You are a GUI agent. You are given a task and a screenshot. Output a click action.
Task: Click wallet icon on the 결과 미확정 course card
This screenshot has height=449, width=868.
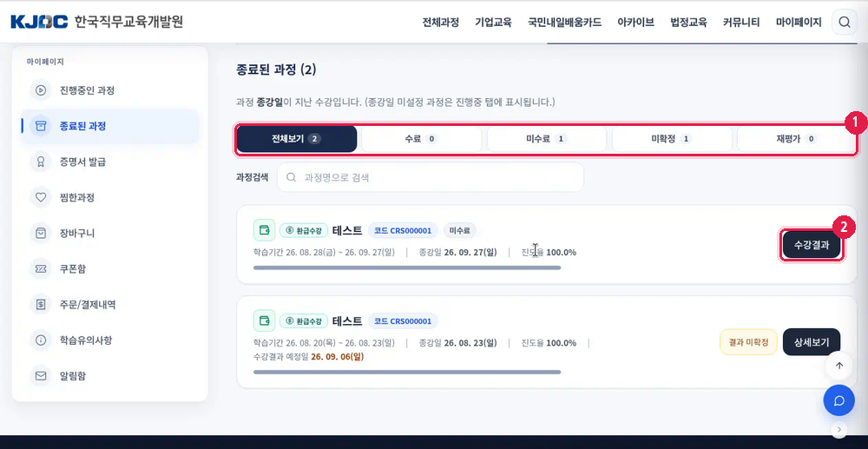tap(264, 321)
